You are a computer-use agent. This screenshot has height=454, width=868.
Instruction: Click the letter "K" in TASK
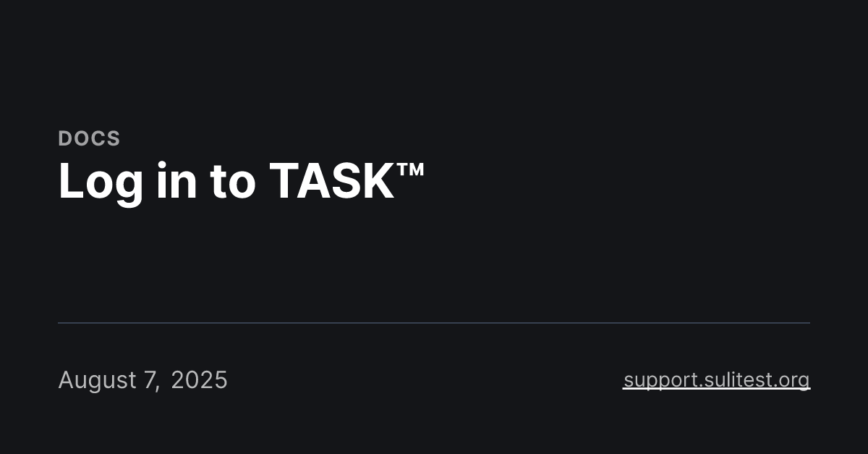tap(378, 181)
